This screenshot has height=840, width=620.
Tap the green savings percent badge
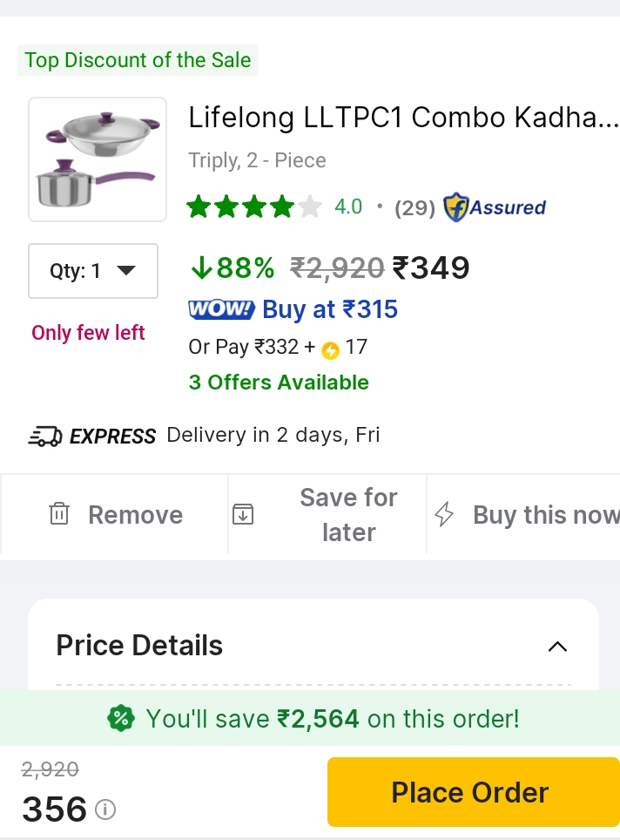tap(121, 719)
